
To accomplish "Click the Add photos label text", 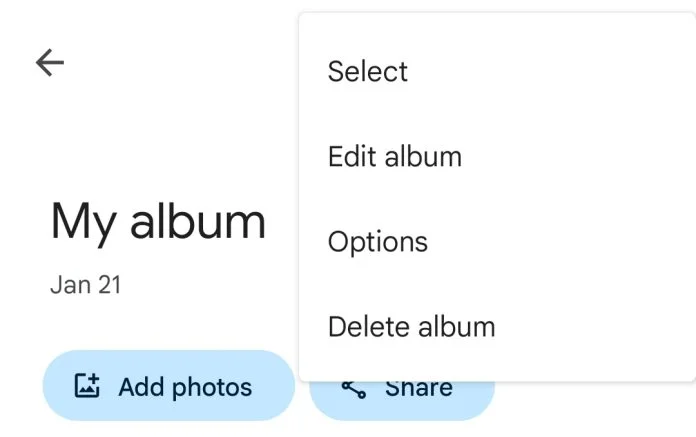I will point(185,387).
